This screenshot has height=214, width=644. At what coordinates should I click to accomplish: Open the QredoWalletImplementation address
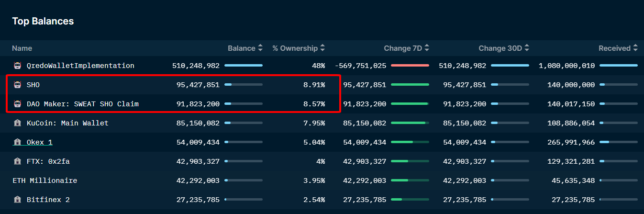[x=80, y=66]
